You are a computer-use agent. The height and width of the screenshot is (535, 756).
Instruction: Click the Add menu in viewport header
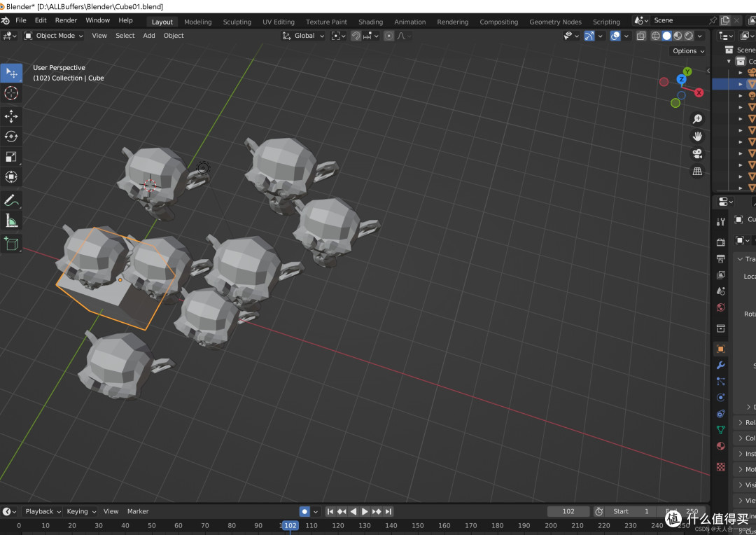pyautogui.click(x=149, y=36)
